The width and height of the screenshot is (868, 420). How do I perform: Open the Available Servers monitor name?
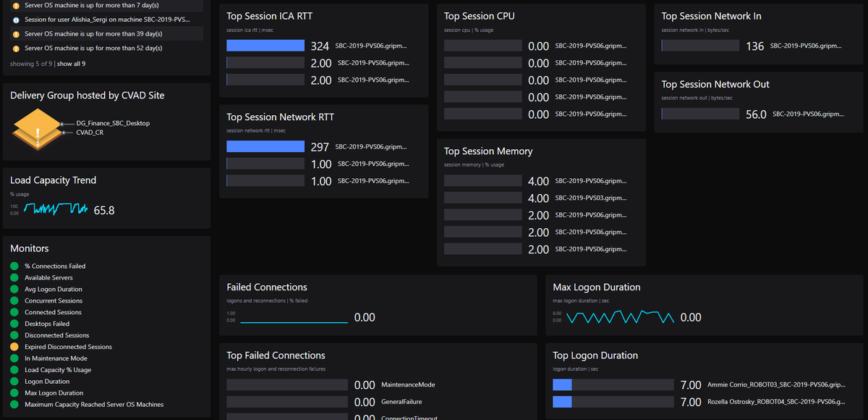pos(48,277)
